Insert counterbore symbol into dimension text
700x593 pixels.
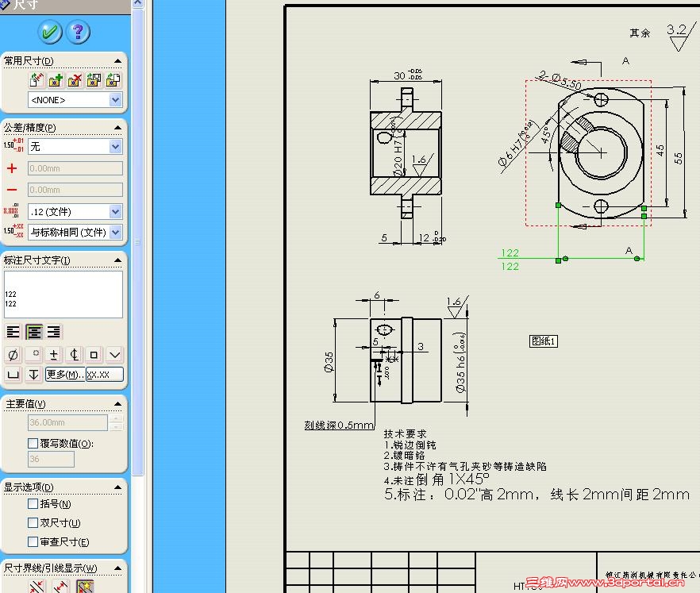click(13, 374)
